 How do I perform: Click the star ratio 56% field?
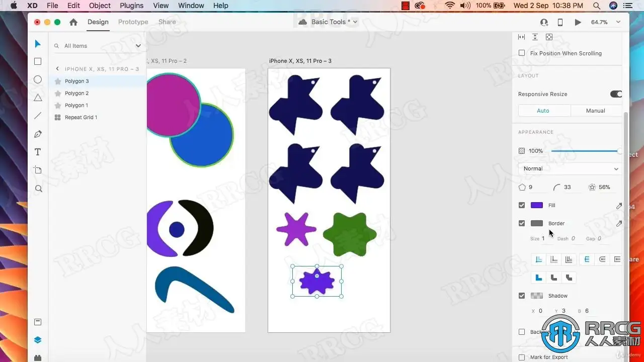[604, 187]
